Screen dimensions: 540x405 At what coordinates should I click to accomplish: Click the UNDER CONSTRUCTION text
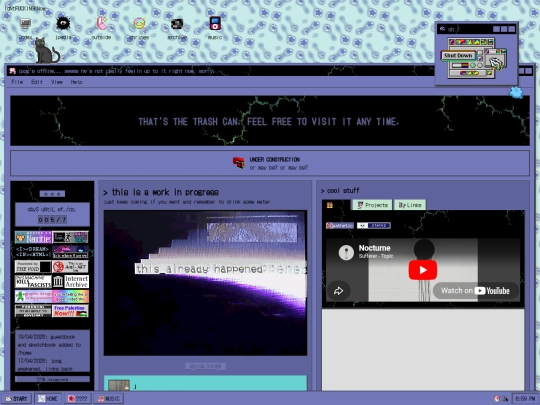[274, 159]
